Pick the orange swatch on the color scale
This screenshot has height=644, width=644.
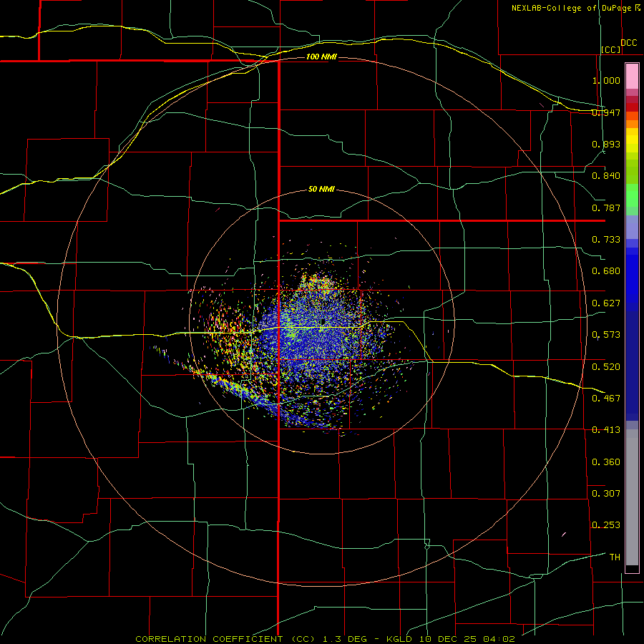pos(632,124)
